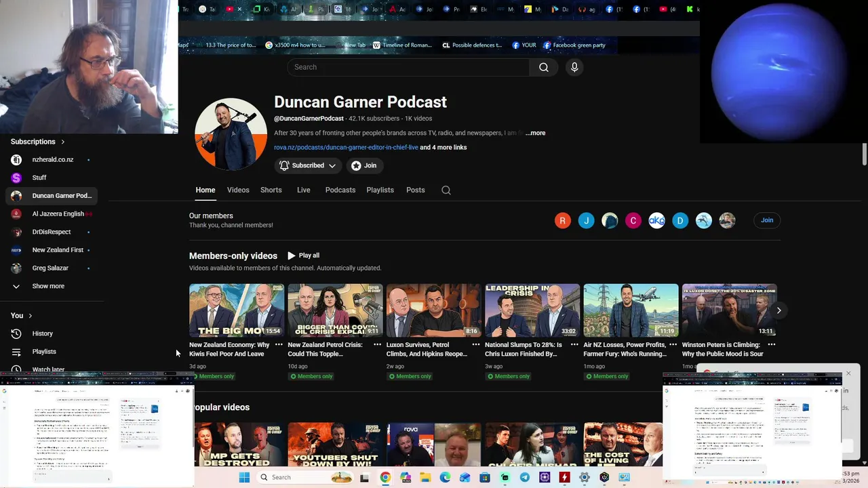Image resolution: width=868 pixels, height=488 pixels.
Task: Open member avatar with letter D
Action: [x=680, y=220]
